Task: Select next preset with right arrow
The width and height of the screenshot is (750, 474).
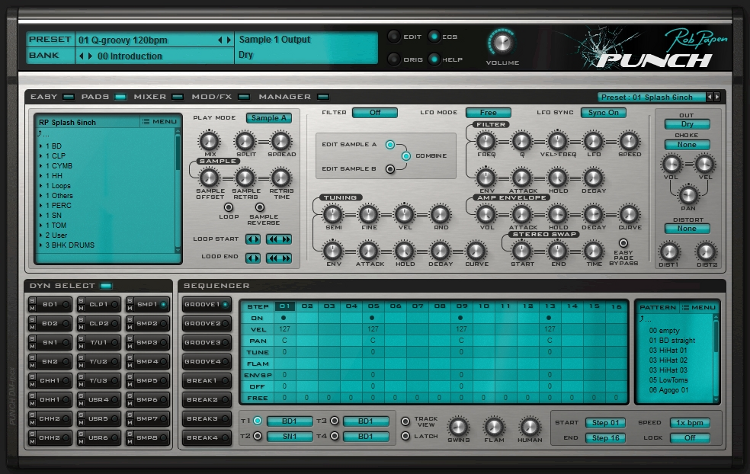Action: point(228,40)
